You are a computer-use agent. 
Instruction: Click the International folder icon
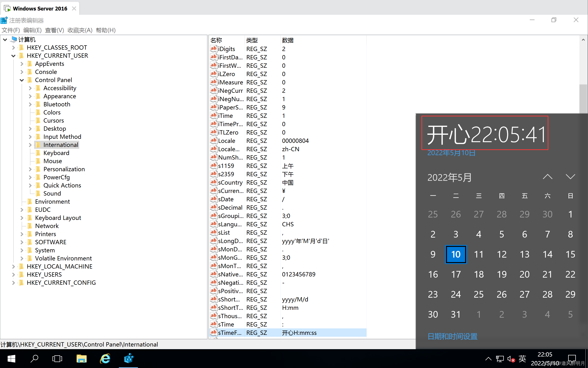coord(38,145)
